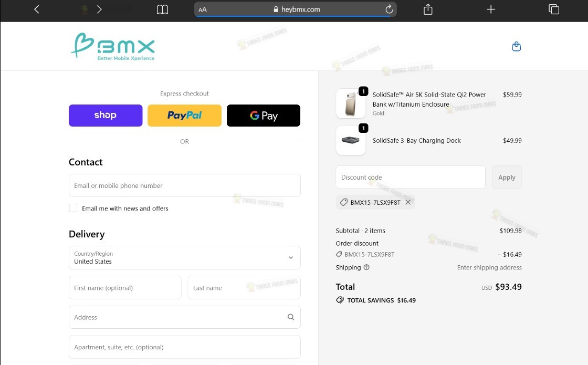Focus the Address field

point(184,317)
